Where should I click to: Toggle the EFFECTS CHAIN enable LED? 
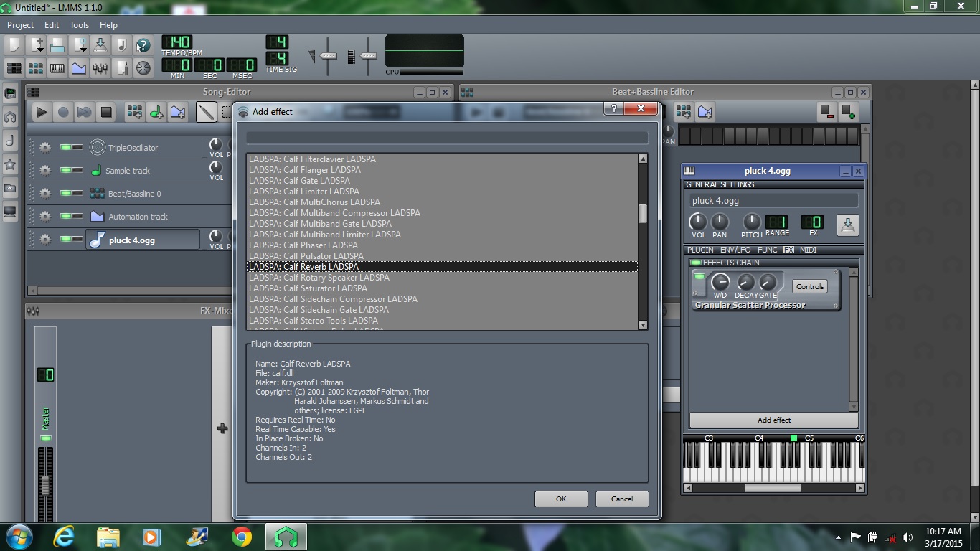(695, 263)
